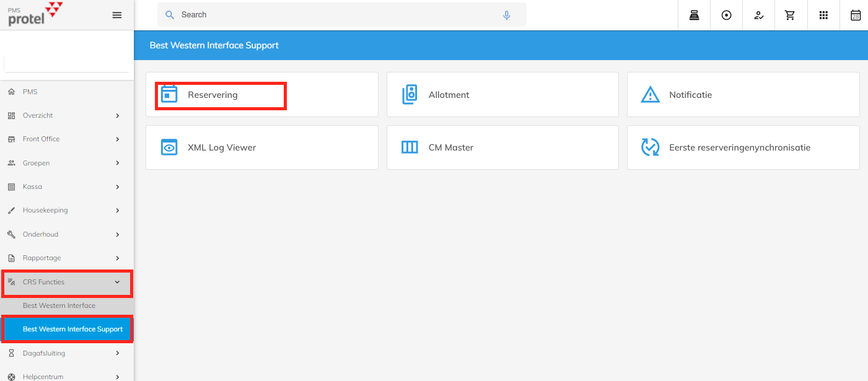Open the shopping cart icon

coord(790,15)
